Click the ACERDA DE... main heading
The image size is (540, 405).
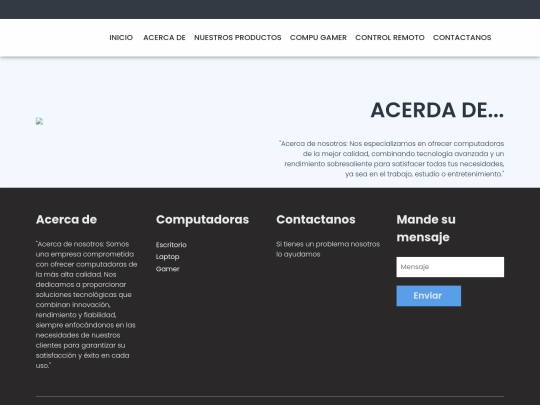pos(437,111)
